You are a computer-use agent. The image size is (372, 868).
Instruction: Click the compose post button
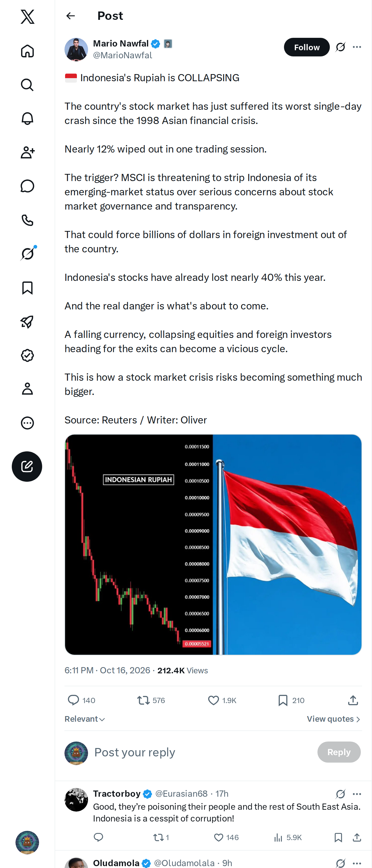[x=27, y=466]
